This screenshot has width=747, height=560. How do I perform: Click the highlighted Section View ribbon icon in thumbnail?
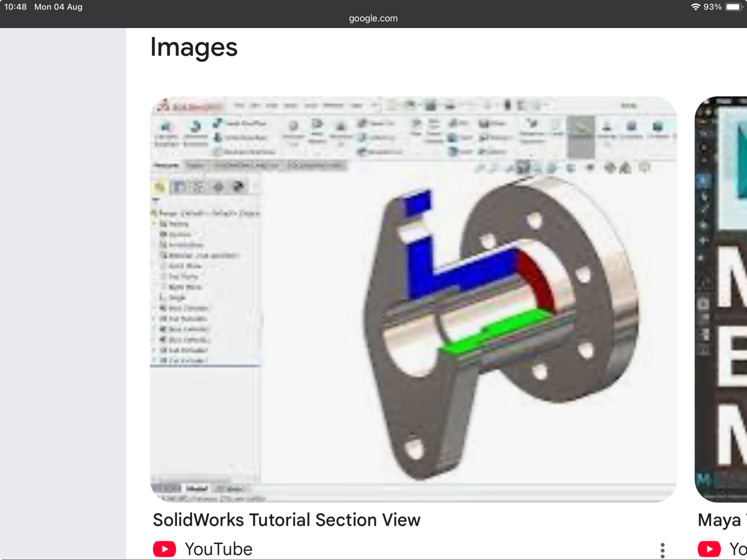(581, 136)
